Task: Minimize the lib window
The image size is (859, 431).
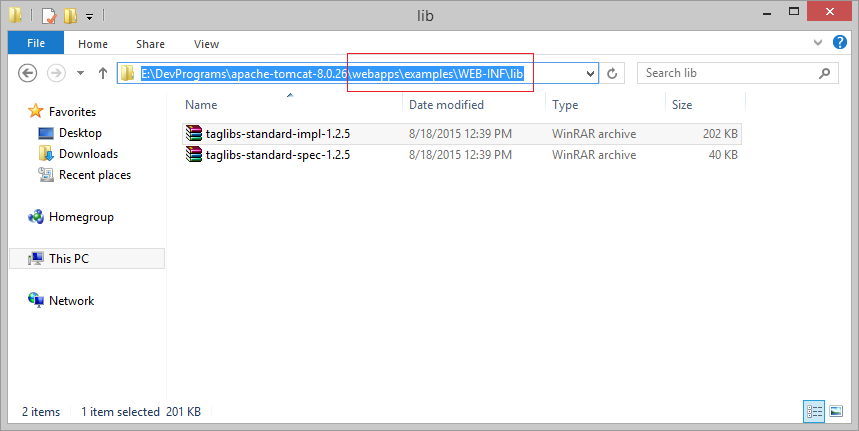Action: pyautogui.click(x=767, y=13)
